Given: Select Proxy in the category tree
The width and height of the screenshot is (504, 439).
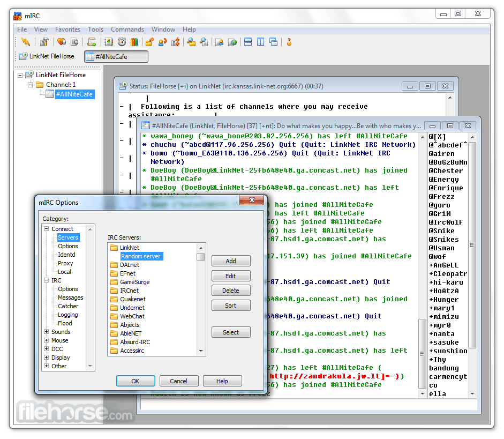Looking at the screenshot, I should pyautogui.click(x=65, y=263).
